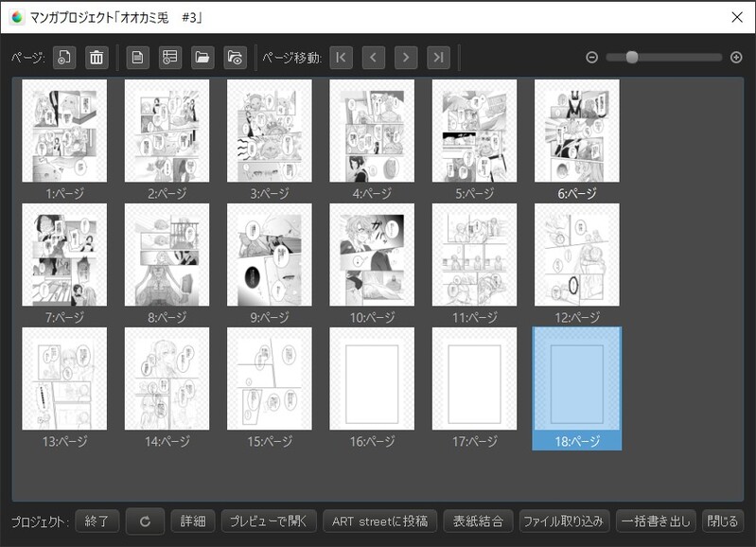Screen dimensions: 756x547
Task: Jump to last page button
Action: (x=438, y=58)
